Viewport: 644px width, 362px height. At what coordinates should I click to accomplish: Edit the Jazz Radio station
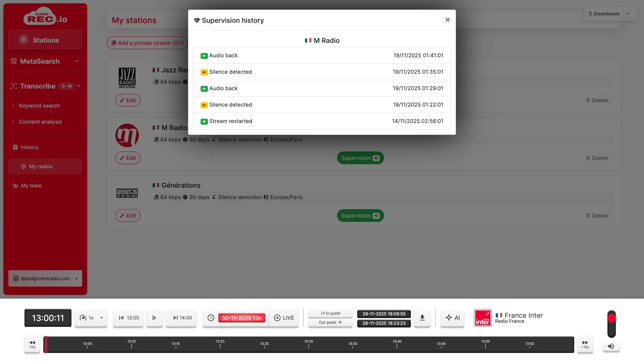[x=127, y=100]
